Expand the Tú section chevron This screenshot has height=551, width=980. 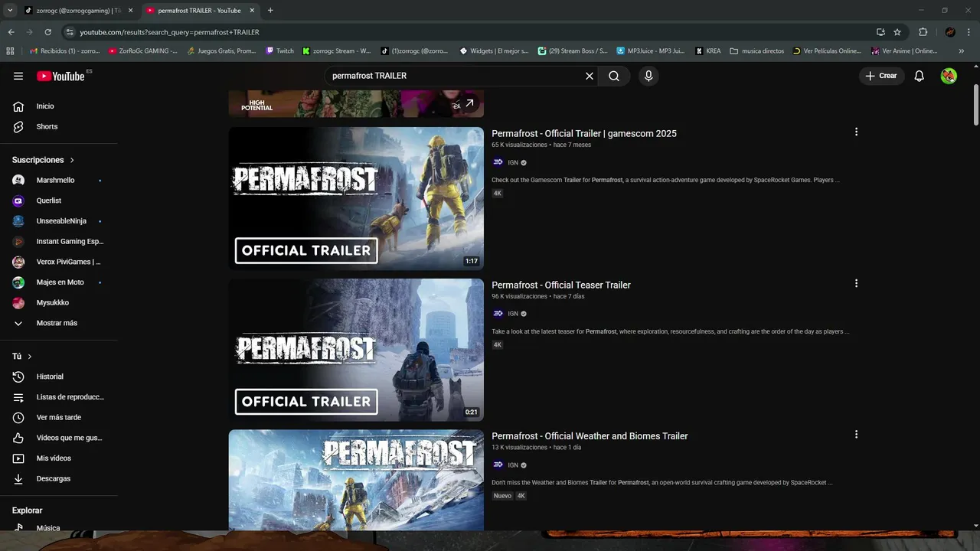point(30,357)
